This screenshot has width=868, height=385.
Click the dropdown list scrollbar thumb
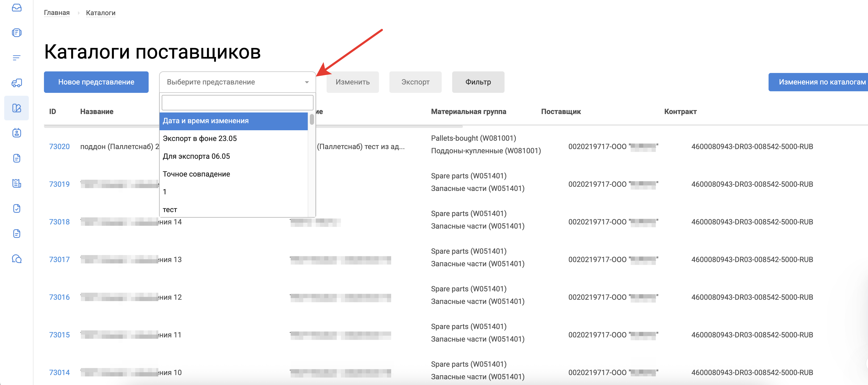[x=312, y=120]
